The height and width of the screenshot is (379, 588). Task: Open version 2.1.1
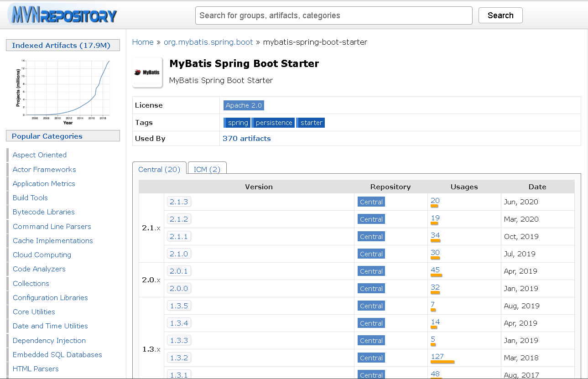(179, 236)
